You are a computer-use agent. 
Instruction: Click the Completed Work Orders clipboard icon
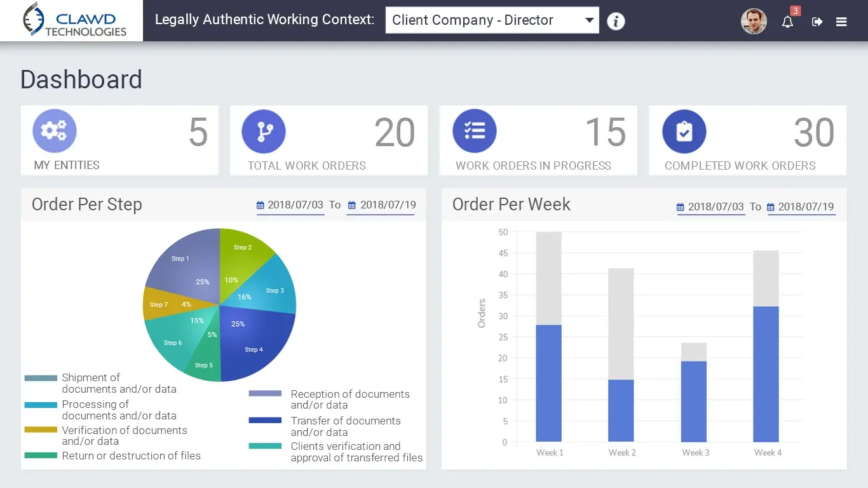(684, 132)
